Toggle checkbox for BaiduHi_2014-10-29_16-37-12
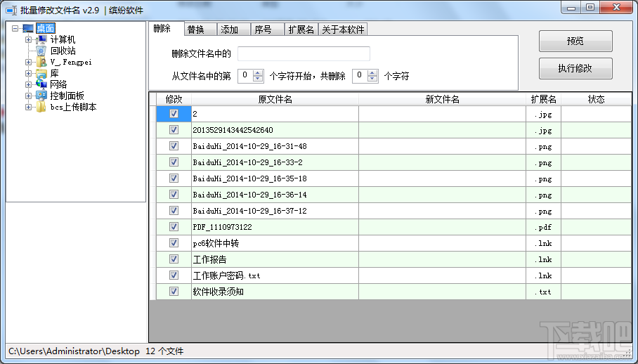Image resolution: width=638 pixels, height=364 pixels. [174, 210]
